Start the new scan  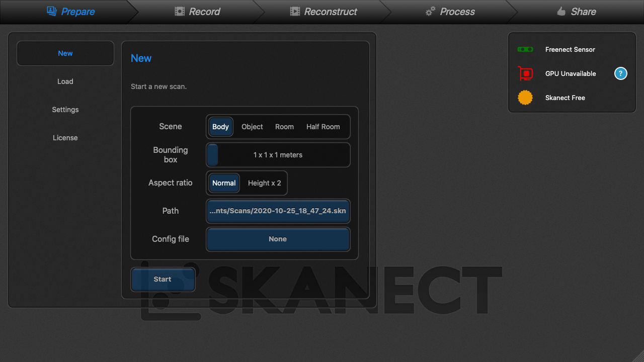pyautogui.click(x=163, y=280)
